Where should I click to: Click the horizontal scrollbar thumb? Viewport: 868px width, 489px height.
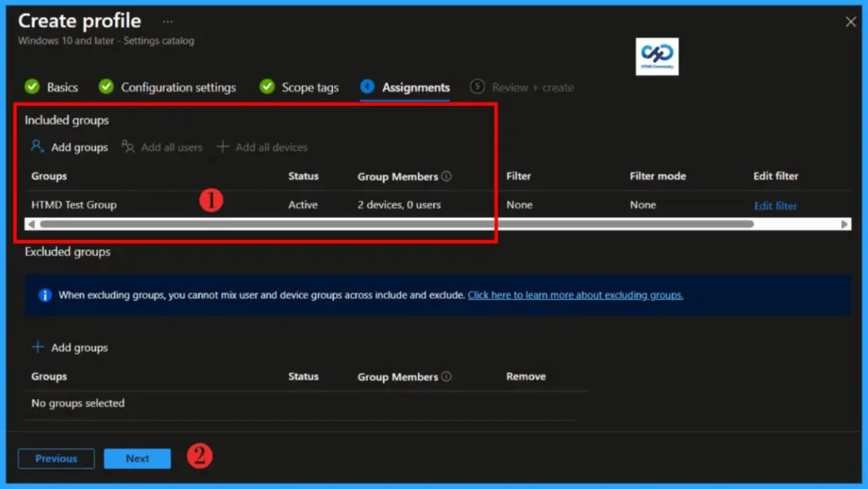[397, 224]
